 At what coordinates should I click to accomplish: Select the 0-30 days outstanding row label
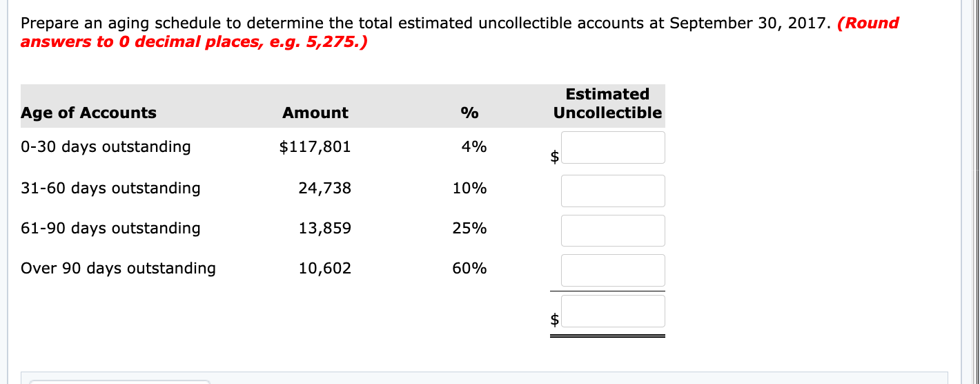point(106,146)
